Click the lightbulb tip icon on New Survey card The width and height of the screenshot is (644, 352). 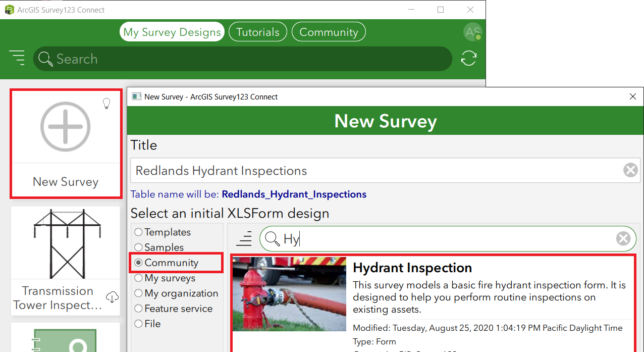[106, 104]
